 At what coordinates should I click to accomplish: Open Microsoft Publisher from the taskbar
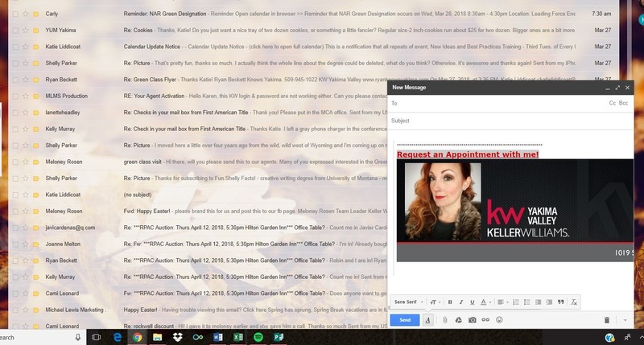coord(279,337)
